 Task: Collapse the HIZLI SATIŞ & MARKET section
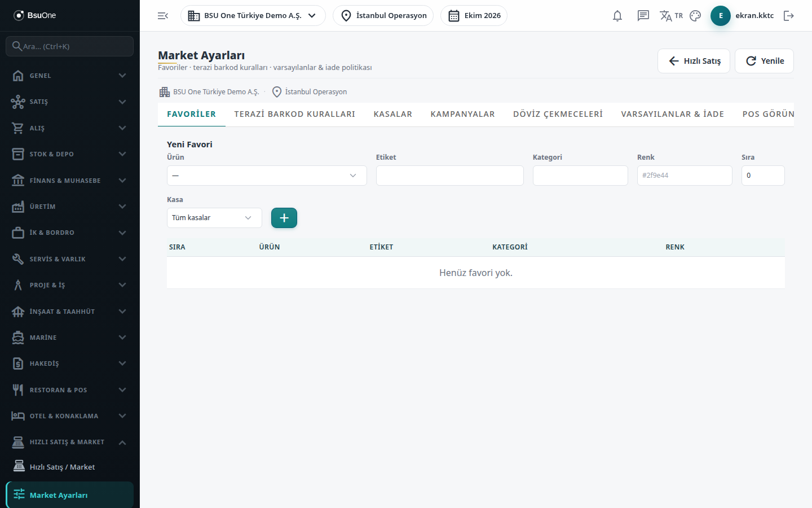70,442
